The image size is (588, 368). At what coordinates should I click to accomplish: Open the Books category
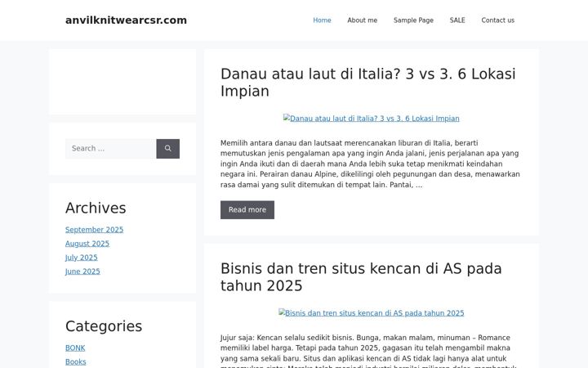click(x=75, y=362)
